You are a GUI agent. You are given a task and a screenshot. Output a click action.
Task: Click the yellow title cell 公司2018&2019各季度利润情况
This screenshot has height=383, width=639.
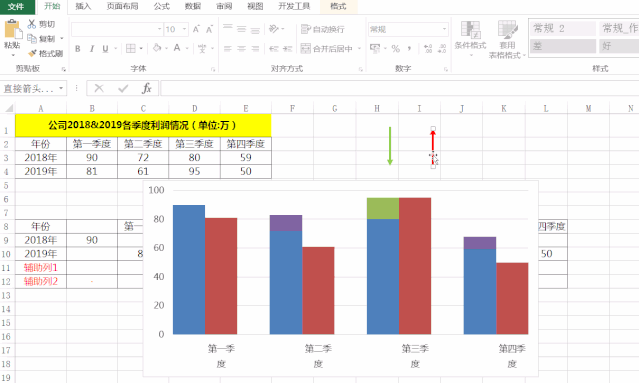(x=143, y=125)
